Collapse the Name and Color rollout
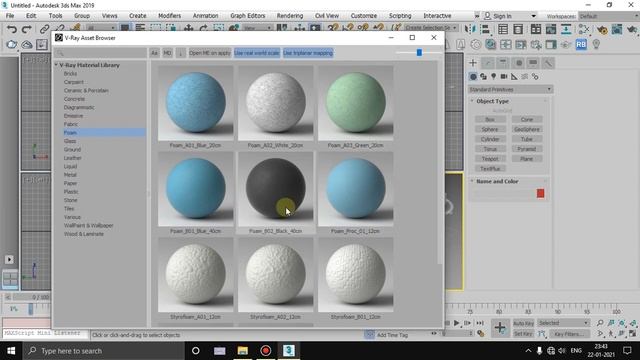Screen dimensions: 640x360 pos(472,181)
